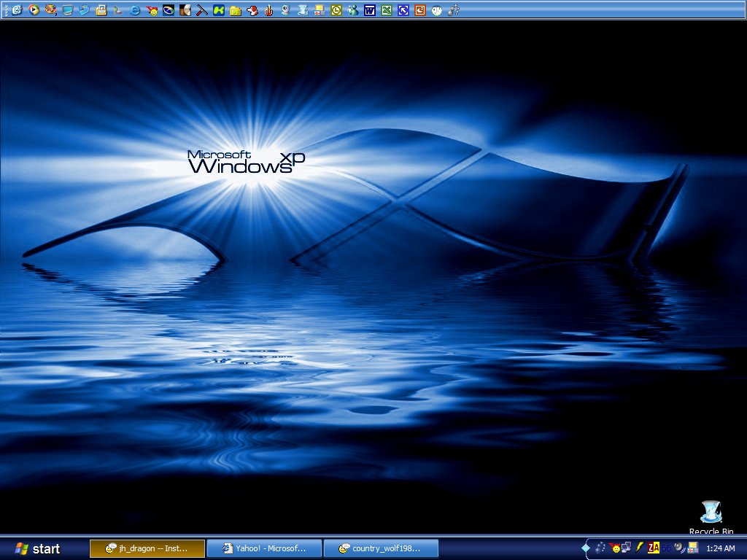Viewport: 747px width, 560px height.
Task: Open Microsoft Excel from the top toolbar
Action: 387,9
